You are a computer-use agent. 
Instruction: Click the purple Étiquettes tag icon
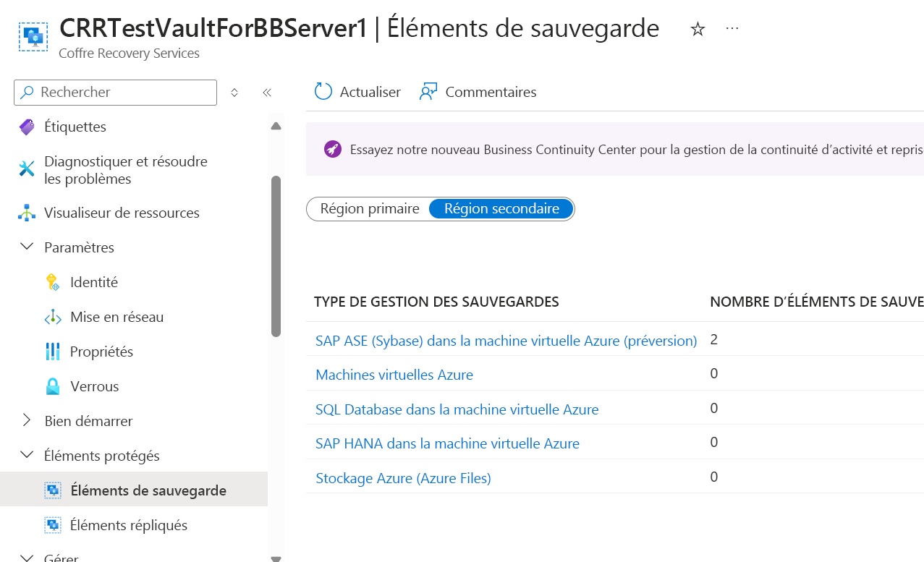27,127
